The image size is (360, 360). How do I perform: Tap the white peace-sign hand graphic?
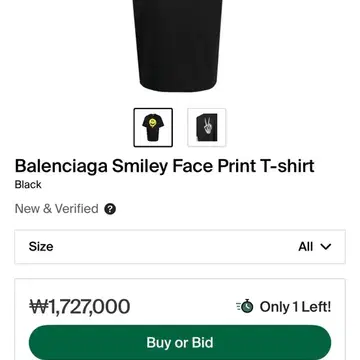208,127
